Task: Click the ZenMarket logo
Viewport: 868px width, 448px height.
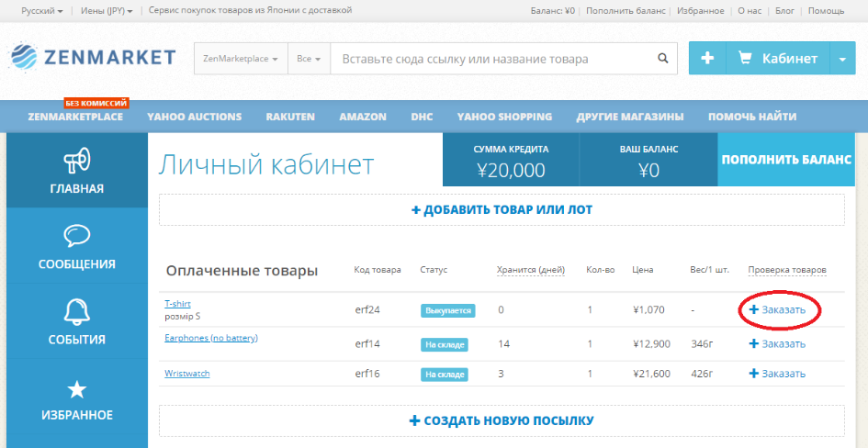Action: pyautogui.click(x=93, y=58)
